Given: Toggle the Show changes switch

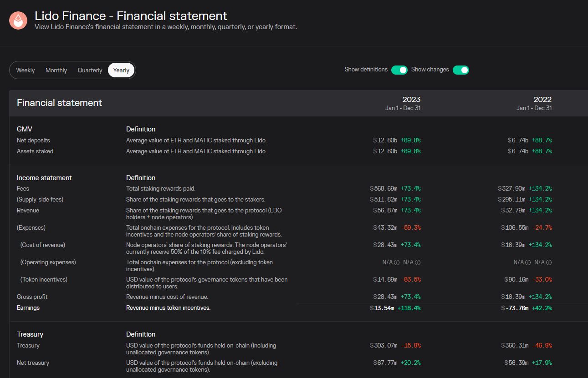Looking at the screenshot, I should coord(461,70).
